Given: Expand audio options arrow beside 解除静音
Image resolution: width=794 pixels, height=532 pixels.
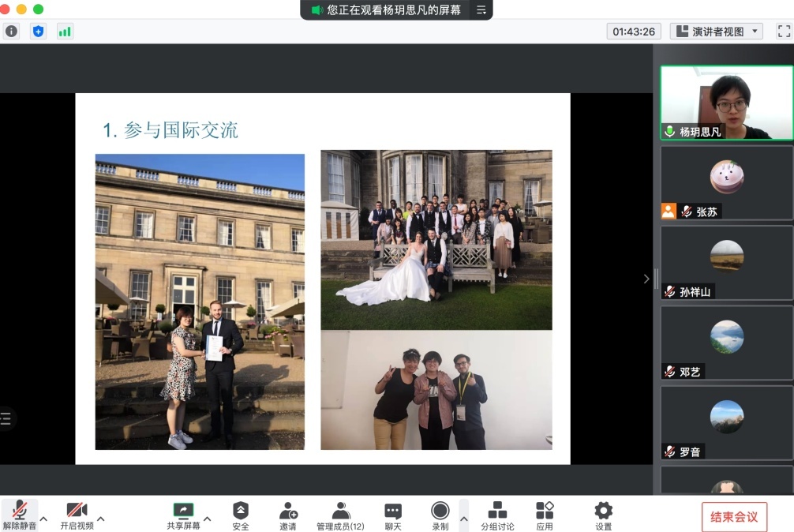Looking at the screenshot, I should [x=43, y=519].
